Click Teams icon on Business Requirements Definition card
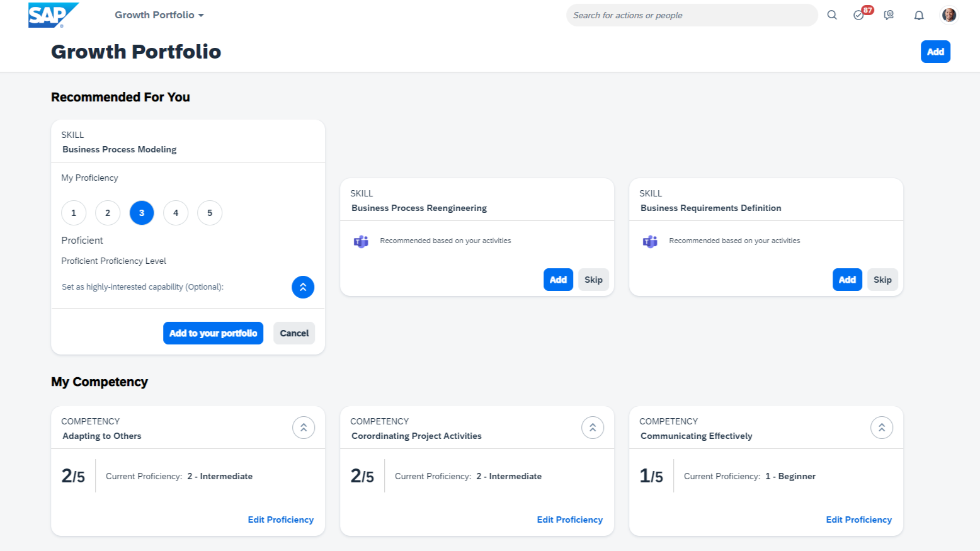Screen dimensions: 980x551 click(650, 241)
